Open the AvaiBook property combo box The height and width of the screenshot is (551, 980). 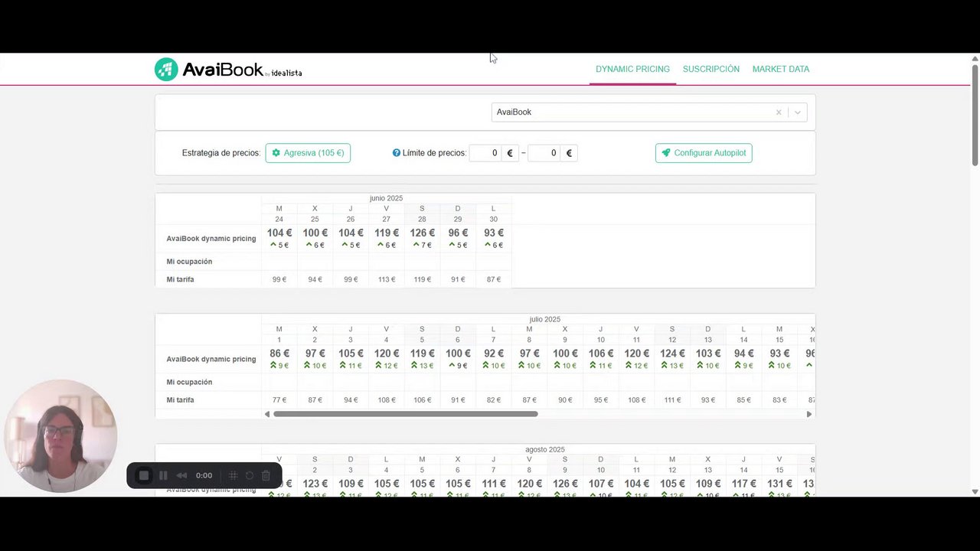649,112
